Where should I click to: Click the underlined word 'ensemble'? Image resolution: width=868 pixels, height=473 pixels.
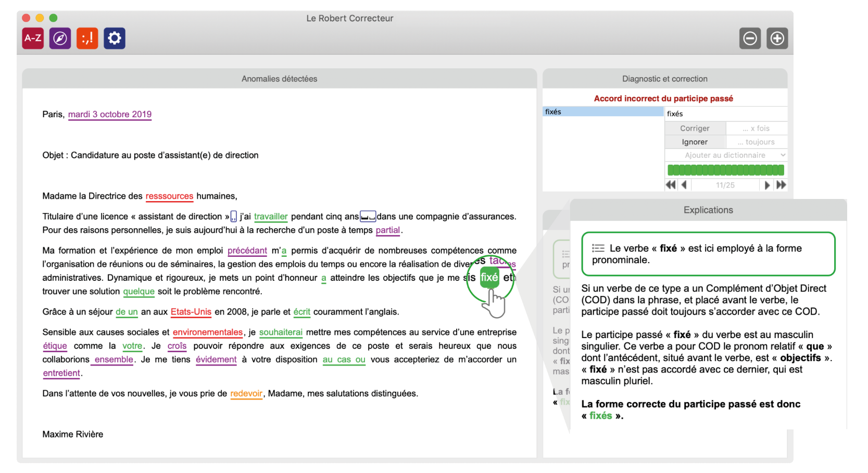pyautogui.click(x=114, y=359)
